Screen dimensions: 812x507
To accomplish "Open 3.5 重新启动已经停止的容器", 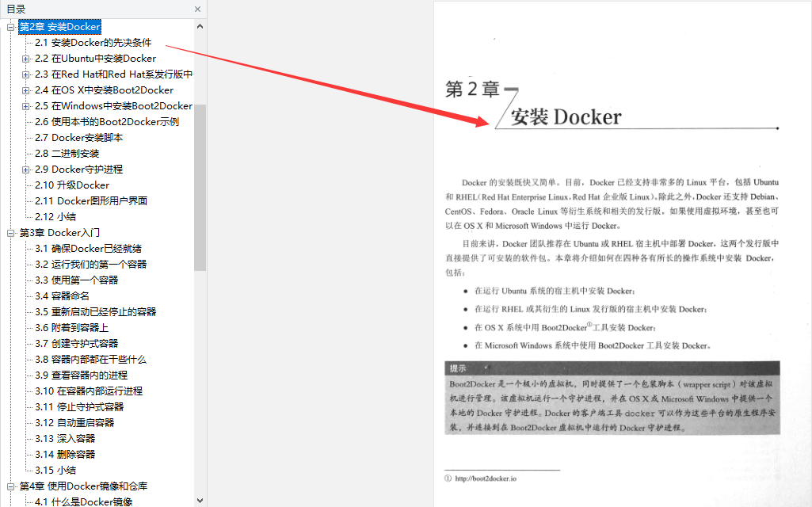I will [95, 312].
